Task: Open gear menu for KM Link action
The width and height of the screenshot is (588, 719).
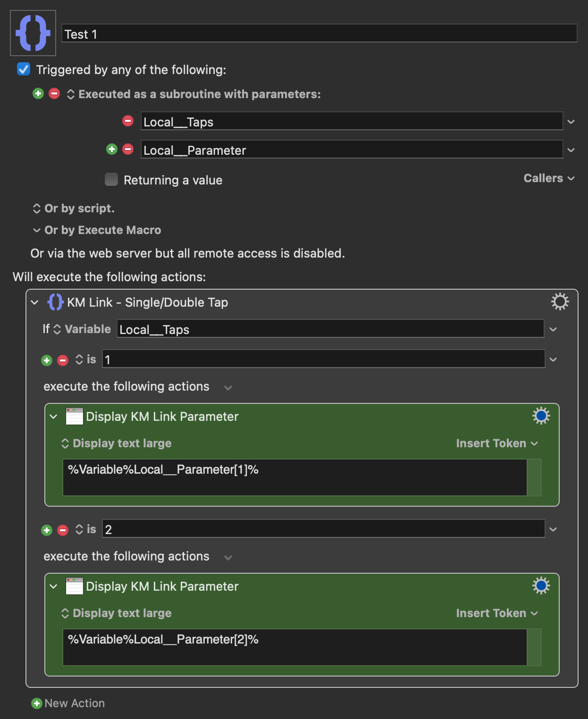Action: click(x=560, y=301)
